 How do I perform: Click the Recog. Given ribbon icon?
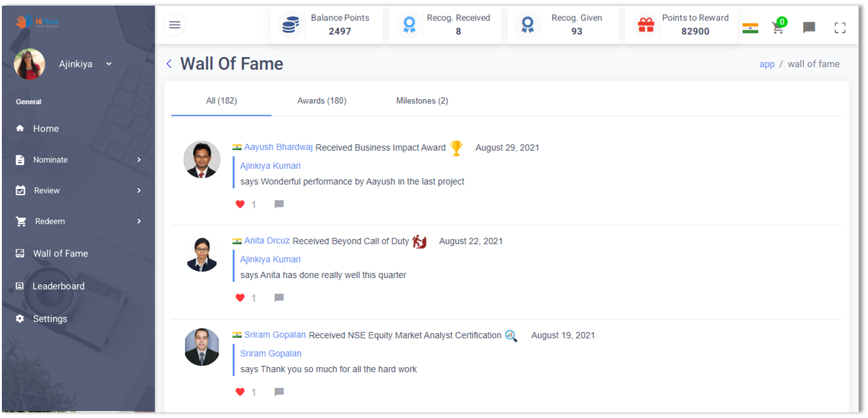(x=528, y=25)
